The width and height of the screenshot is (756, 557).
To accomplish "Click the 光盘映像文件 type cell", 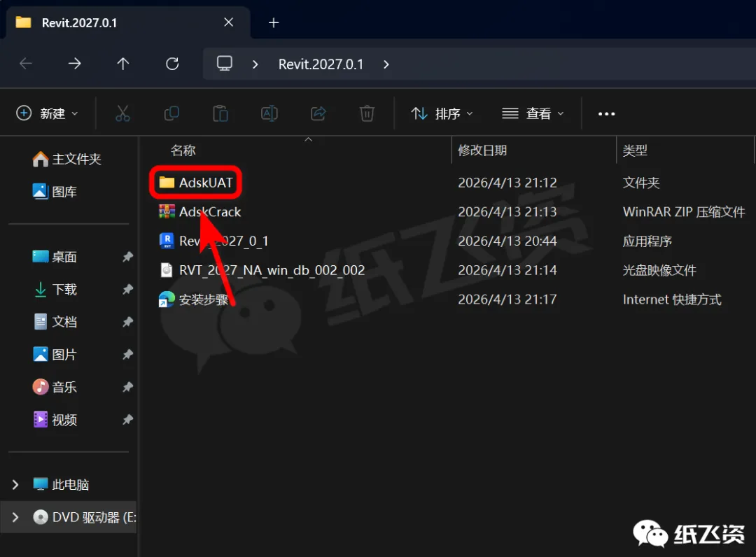I will (659, 270).
